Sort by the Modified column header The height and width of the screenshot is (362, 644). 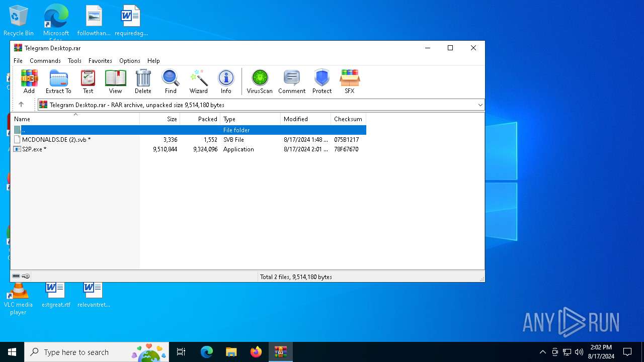point(305,119)
